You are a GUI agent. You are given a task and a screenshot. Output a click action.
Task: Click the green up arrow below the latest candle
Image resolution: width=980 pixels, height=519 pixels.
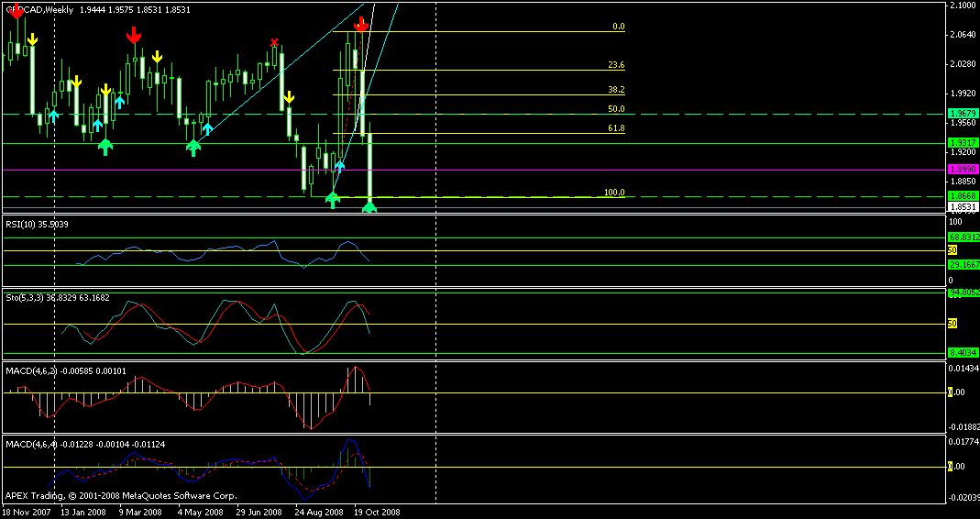tap(369, 208)
